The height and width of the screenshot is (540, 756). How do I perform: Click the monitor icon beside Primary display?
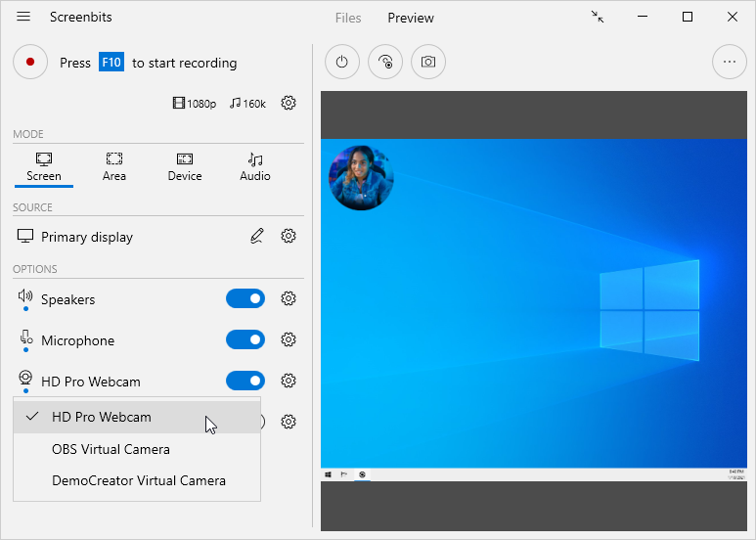tap(25, 236)
